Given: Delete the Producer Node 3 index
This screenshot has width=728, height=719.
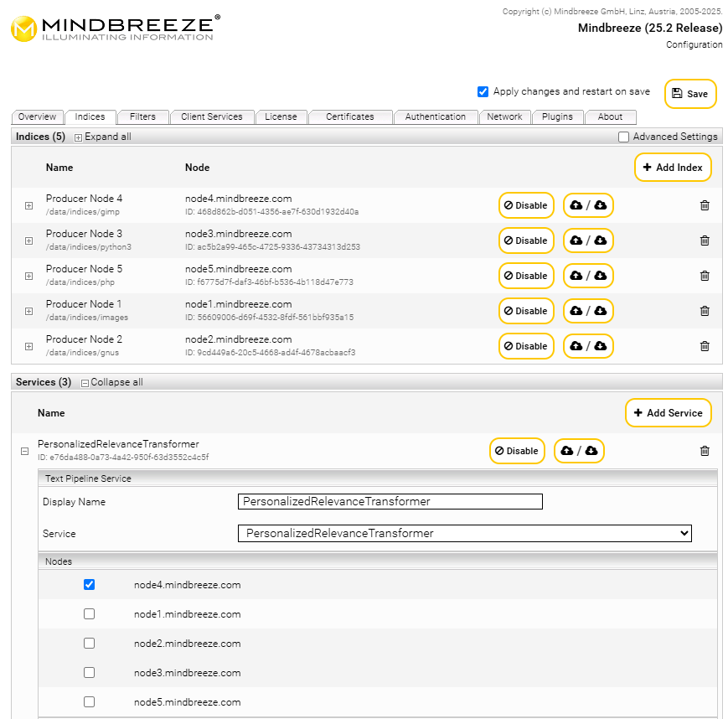Looking at the screenshot, I should (x=705, y=241).
